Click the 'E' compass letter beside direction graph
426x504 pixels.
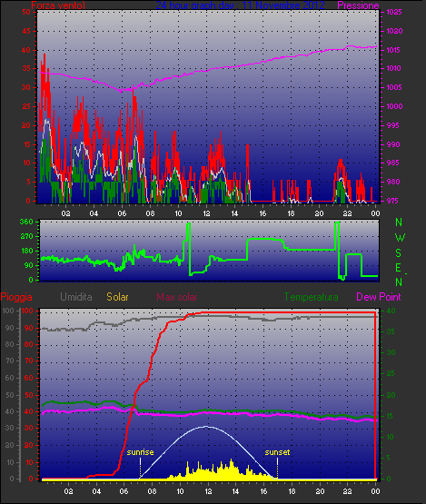(x=398, y=267)
